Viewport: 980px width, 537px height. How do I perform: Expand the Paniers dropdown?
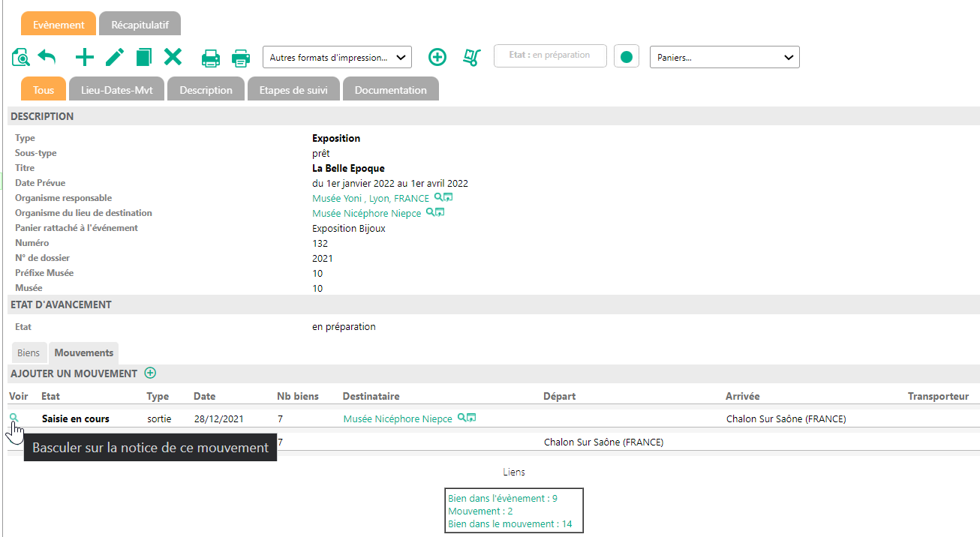[724, 57]
